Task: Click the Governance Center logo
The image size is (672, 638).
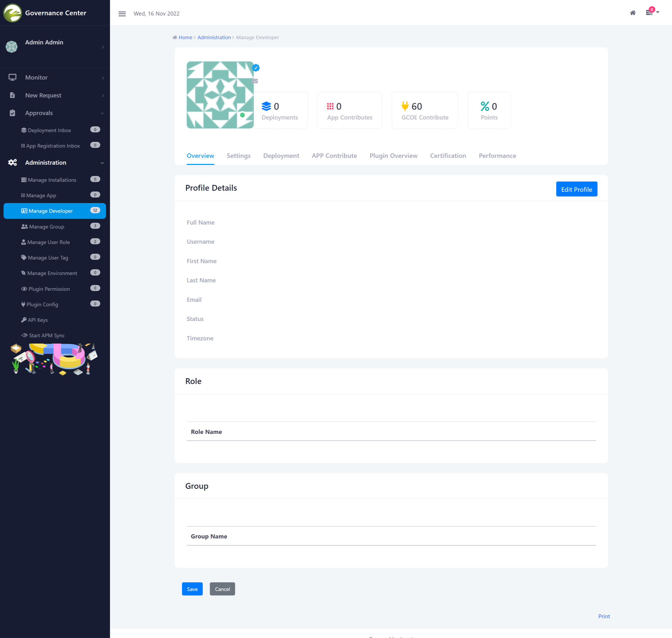Action: 12,13
